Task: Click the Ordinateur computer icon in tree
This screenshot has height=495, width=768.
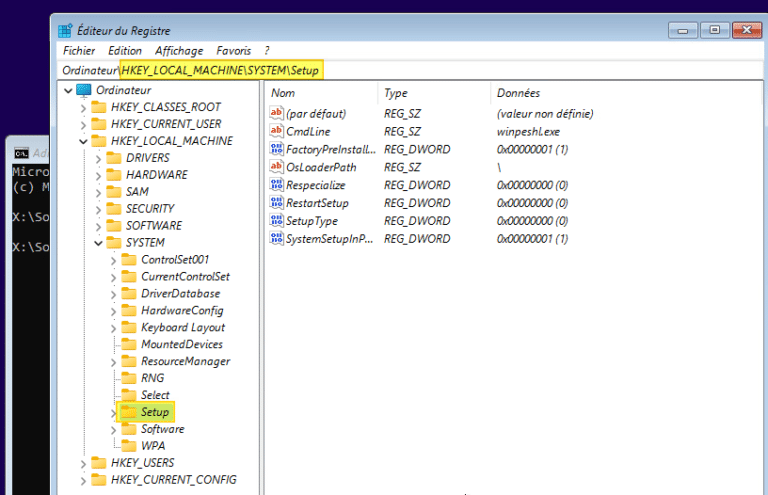Action: pyautogui.click(x=84, y=90)
